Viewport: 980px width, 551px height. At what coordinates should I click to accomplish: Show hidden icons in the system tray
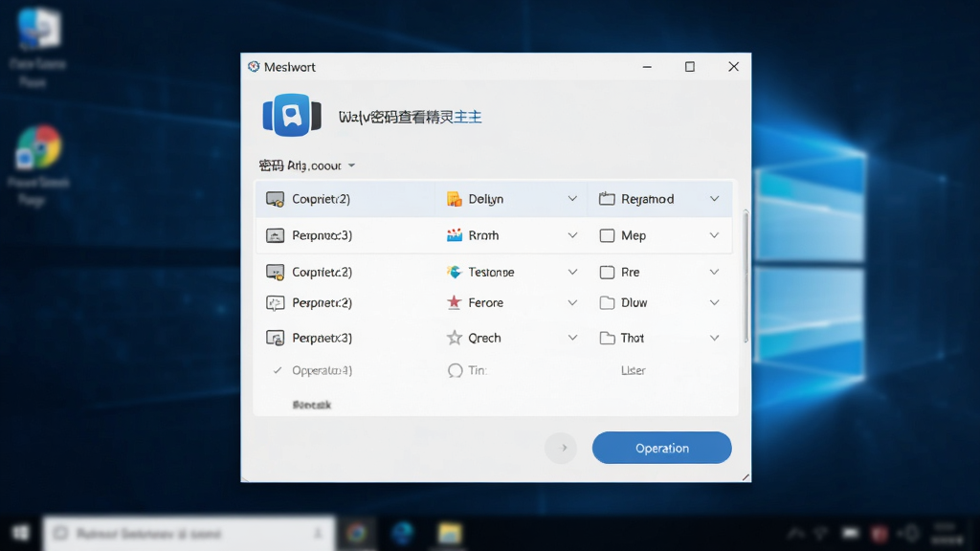click(795, 533)
